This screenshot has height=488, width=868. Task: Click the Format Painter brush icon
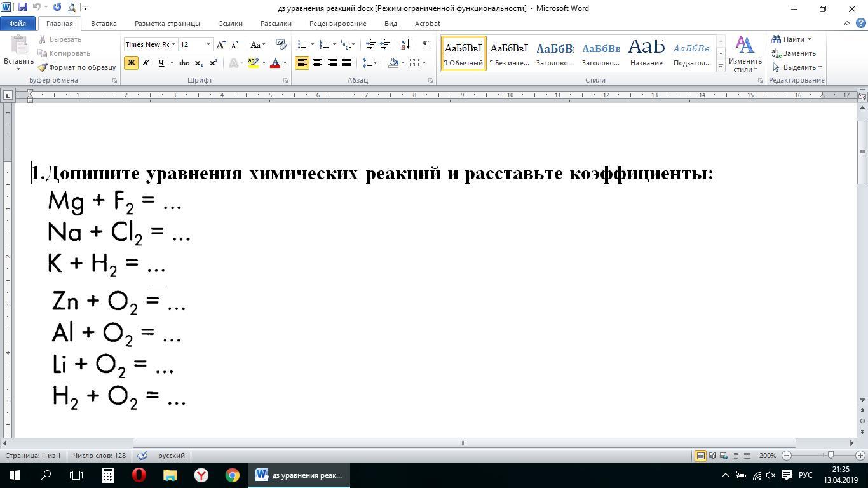(x=43, y=67)
